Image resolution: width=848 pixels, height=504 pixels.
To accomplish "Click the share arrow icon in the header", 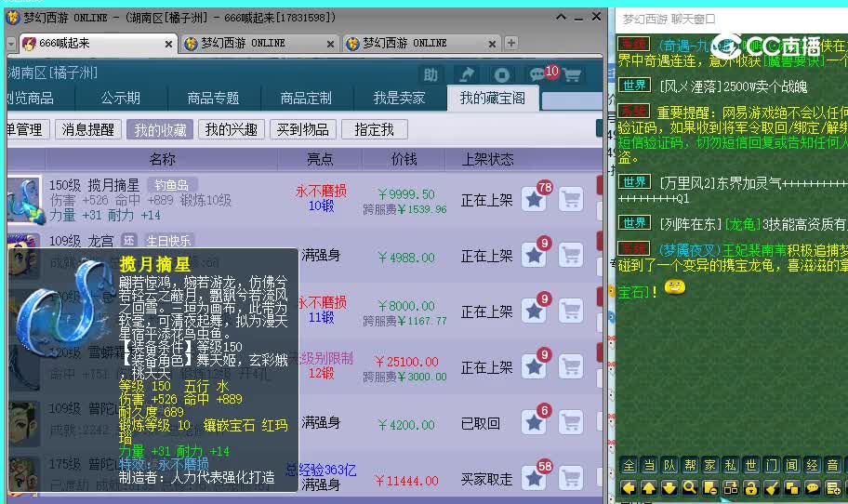I will (466, 74).
